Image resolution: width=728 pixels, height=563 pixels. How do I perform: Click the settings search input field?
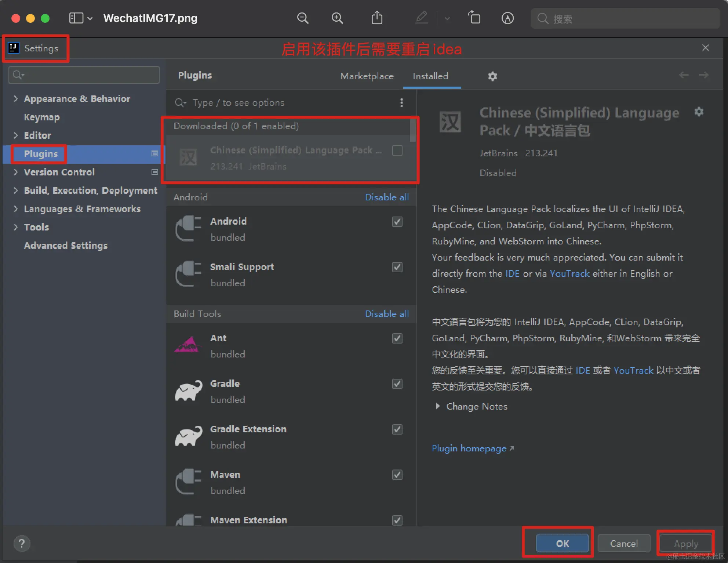84,75
